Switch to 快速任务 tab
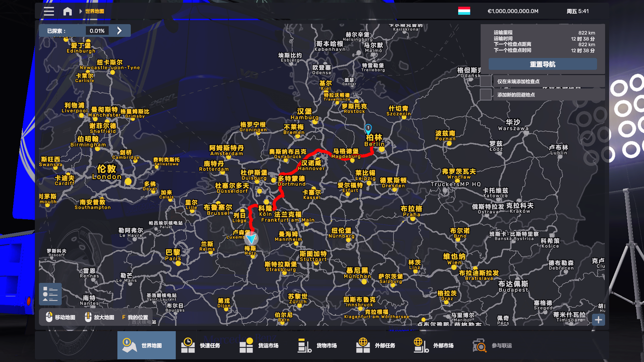Screen dimensions: 644x362 coord(205,345)
